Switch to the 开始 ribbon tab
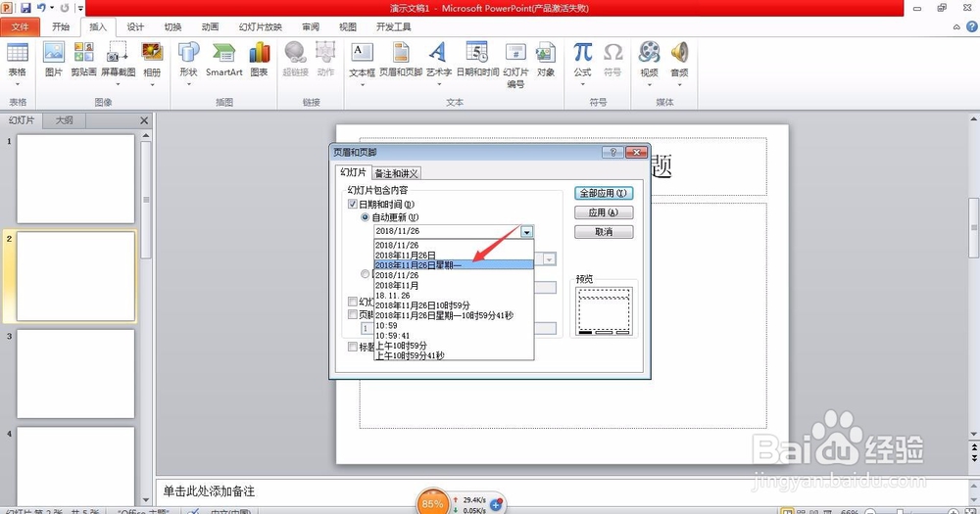The width and height of the screenshot is (980, 514). coord(61,26)
